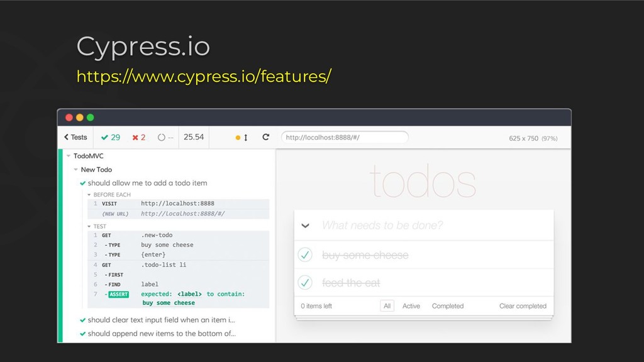
Task: Toggle all todos with the chevron arrow
Action: 305,226
